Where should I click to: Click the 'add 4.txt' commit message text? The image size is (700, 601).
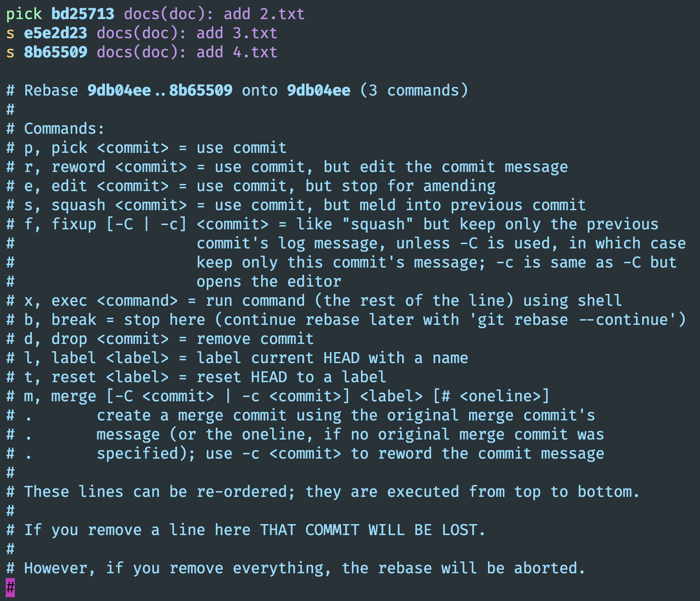pos(236,52)
